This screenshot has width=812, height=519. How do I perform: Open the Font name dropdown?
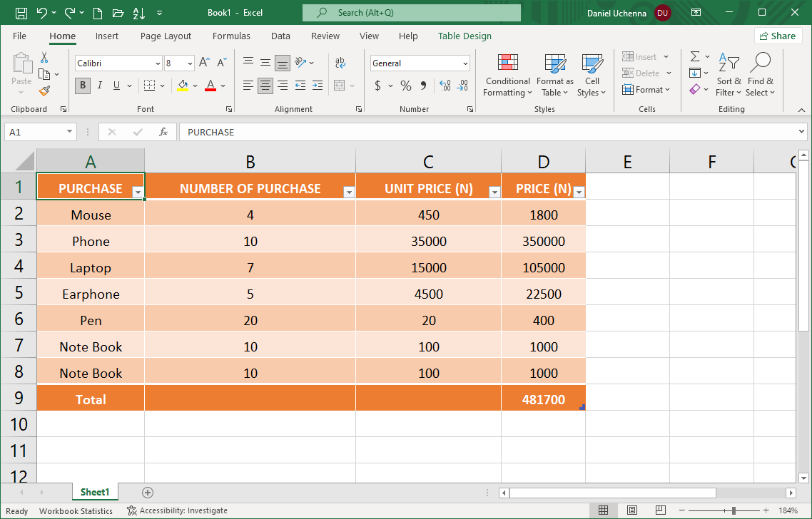tap(158, 63)
